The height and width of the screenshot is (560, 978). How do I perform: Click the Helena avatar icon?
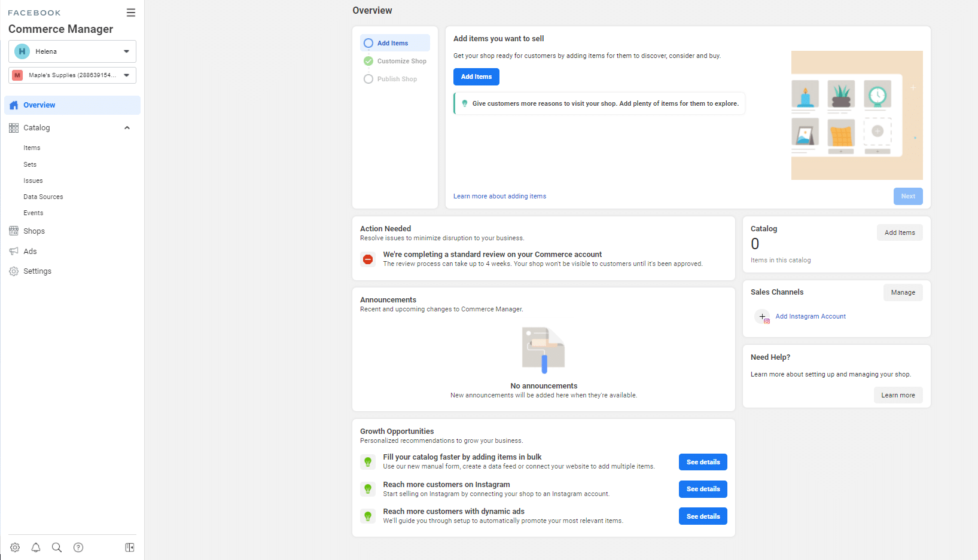[x=22, y=51]
